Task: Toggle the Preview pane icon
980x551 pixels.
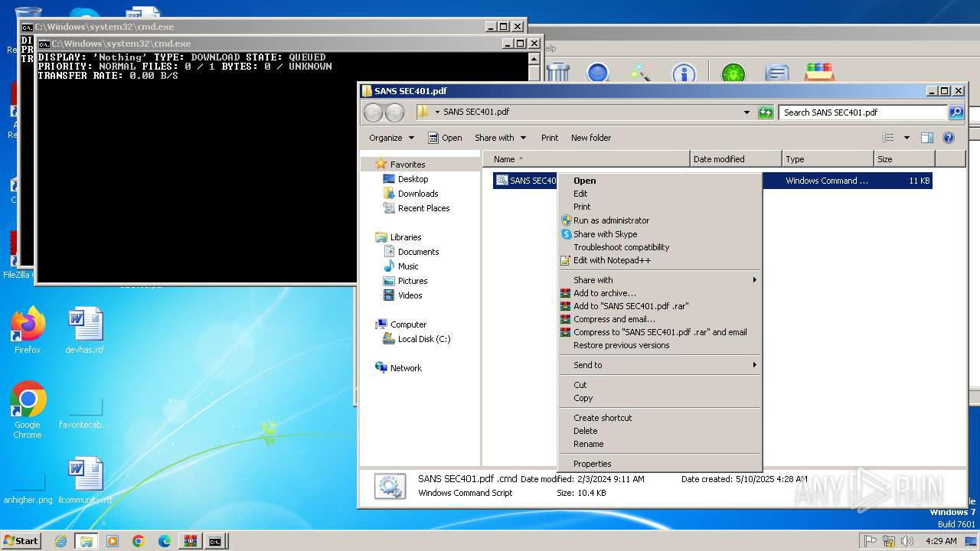Action: (x=927, y=138)
